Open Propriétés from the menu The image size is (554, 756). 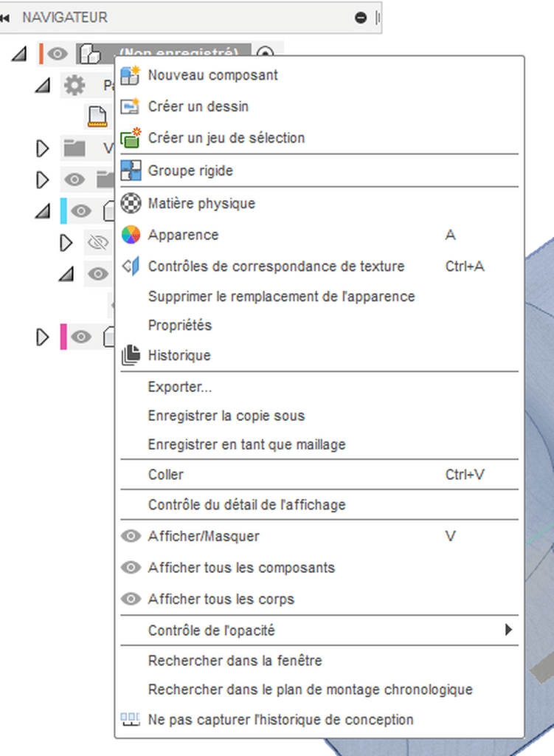(180, 326)
